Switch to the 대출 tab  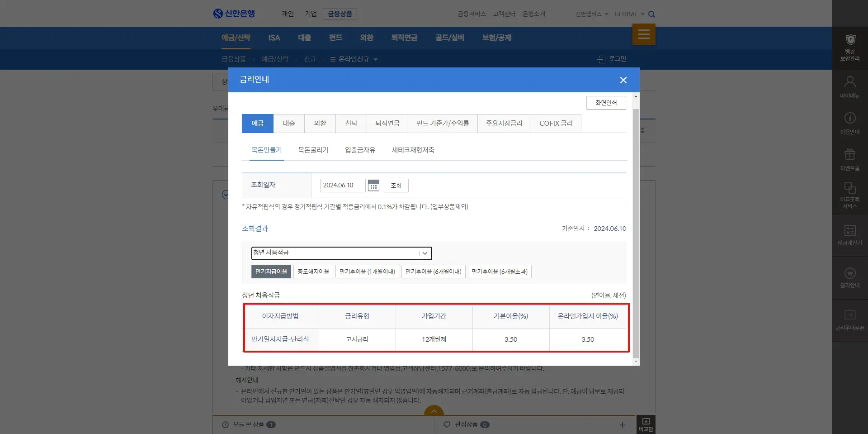[x=289, y=124]
